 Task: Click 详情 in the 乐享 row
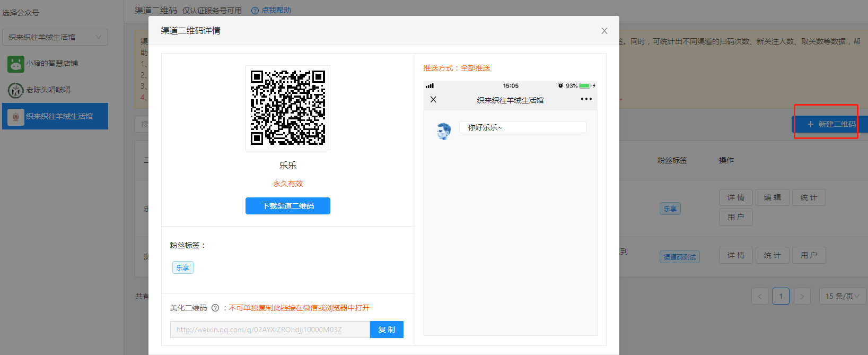(x=736, y=197)
